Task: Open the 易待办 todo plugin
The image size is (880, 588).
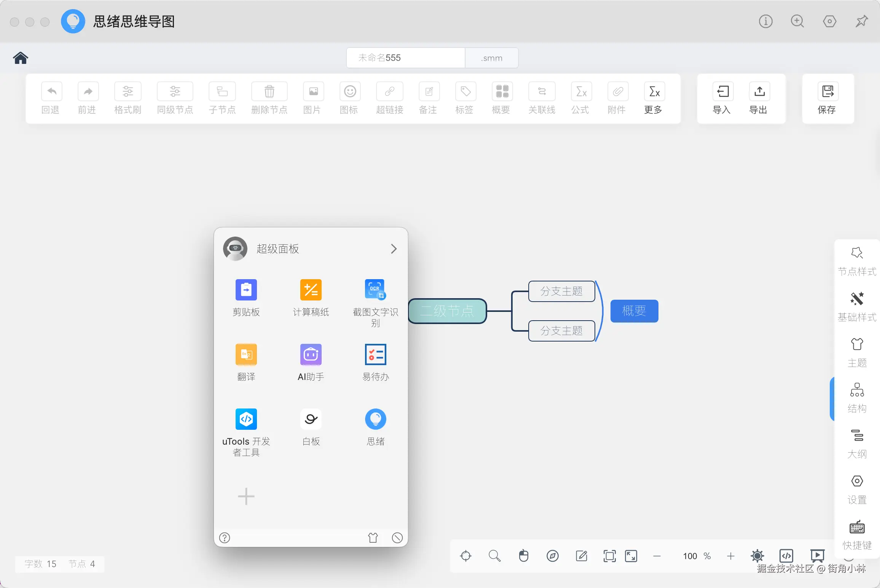Action: coord(375,354)
